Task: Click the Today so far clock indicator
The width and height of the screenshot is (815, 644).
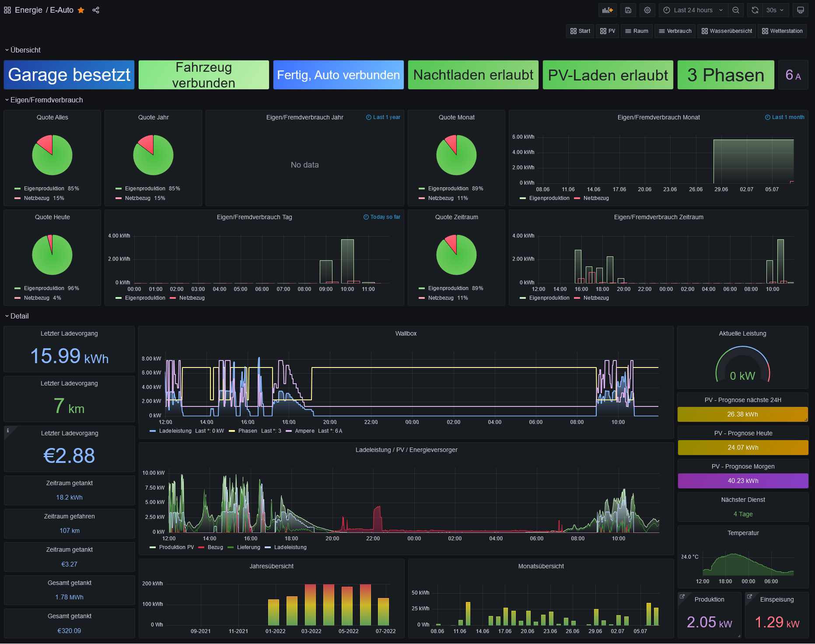Action: tap(382, 217)
